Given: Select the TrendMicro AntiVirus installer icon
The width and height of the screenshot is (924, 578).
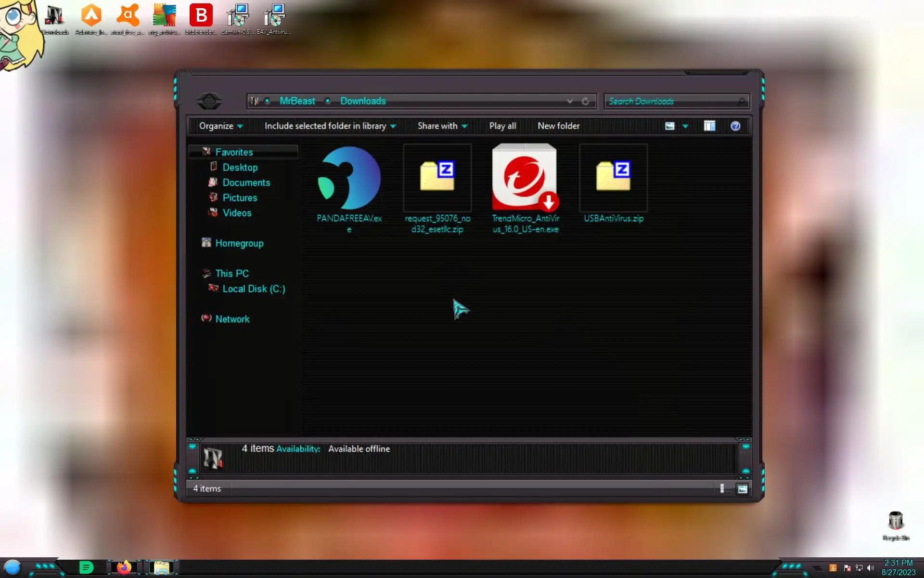Looking at the screenshot, I should coord(525,178).
